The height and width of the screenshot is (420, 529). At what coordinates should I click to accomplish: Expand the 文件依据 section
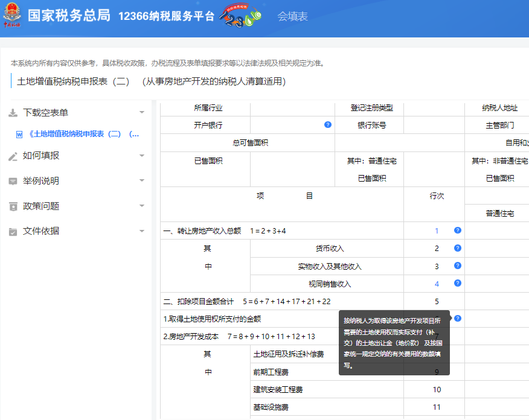[x=141, y=231]
